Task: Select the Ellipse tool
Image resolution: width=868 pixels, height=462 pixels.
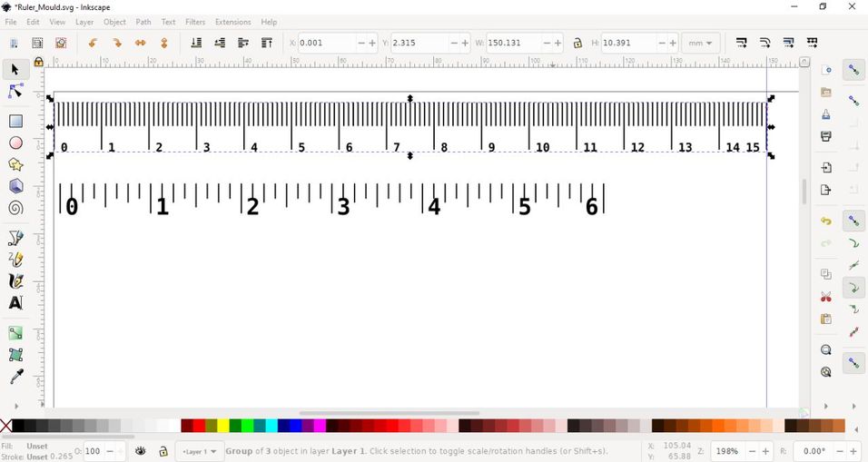Action: 15,143
